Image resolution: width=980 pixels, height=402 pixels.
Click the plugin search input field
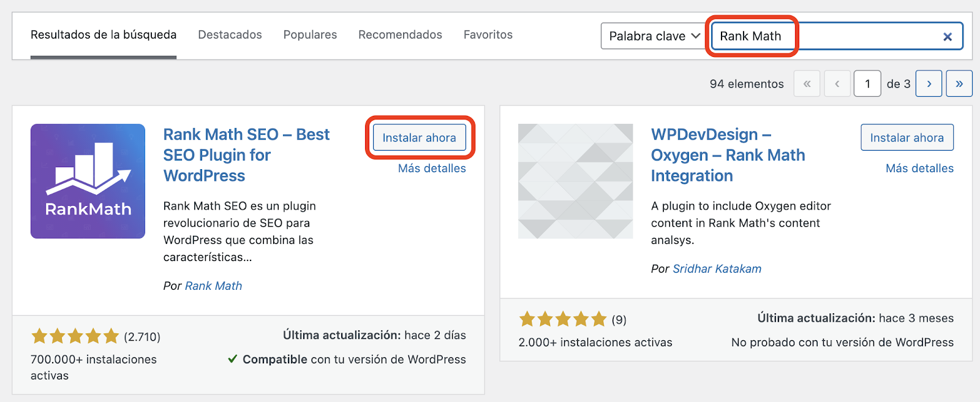(x=837, y=36)
